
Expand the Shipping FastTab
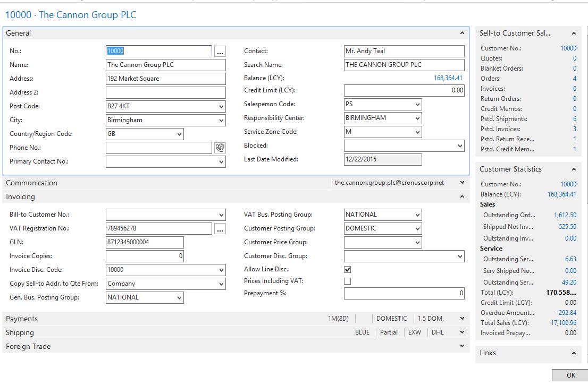coord(462,332)
